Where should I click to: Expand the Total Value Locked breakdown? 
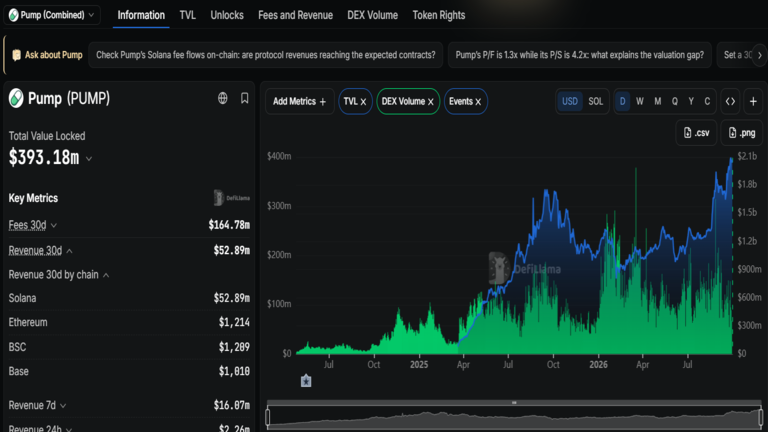[x=89, y=159]
